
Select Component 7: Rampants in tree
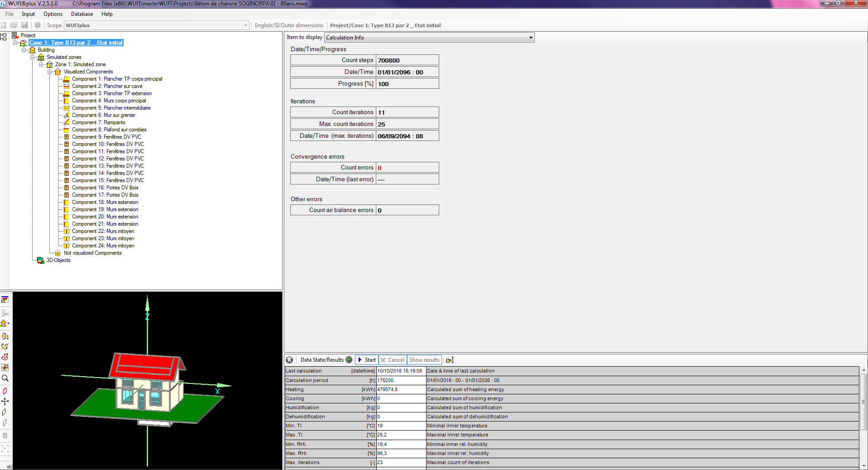(98, 122)
